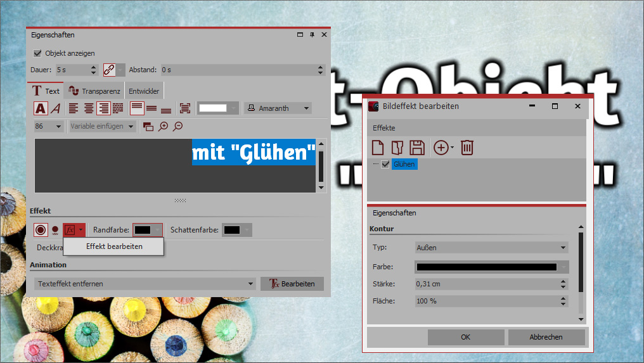Click the new effect document icon
Viewport: 644px width, 363px height.
click(377, 148)
